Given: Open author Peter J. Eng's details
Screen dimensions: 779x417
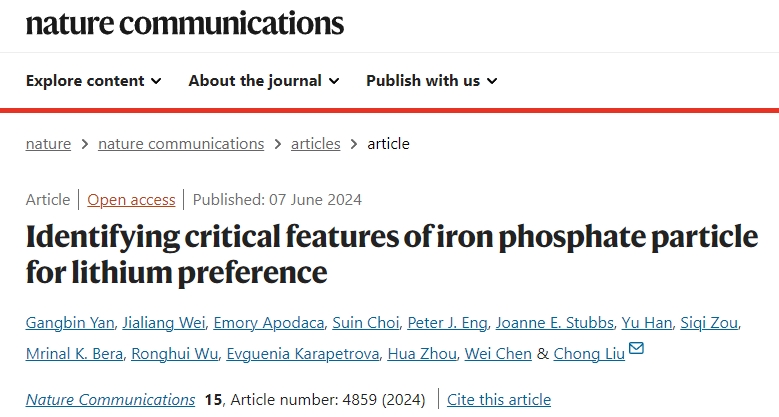Looking at the screenshot, I should click(447, 323).
